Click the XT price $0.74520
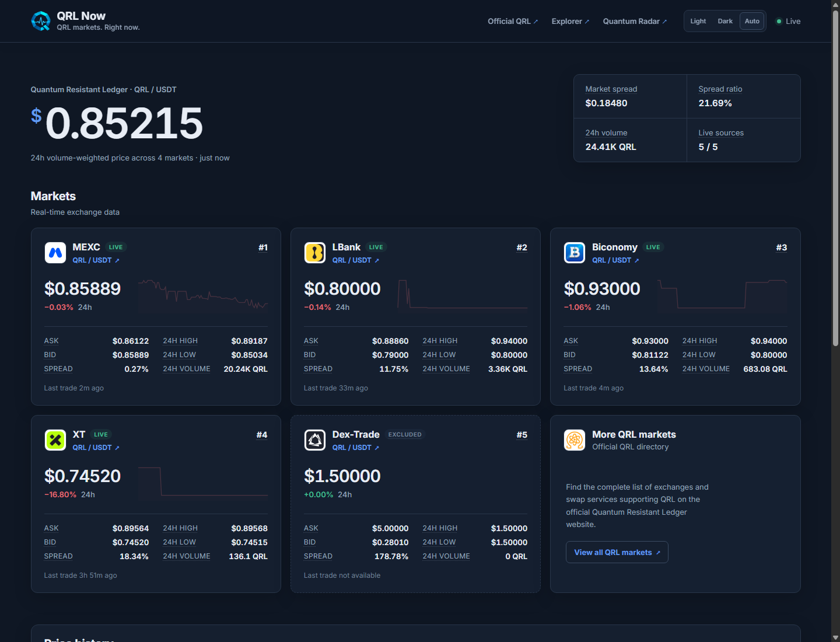 tap(83, 476)
